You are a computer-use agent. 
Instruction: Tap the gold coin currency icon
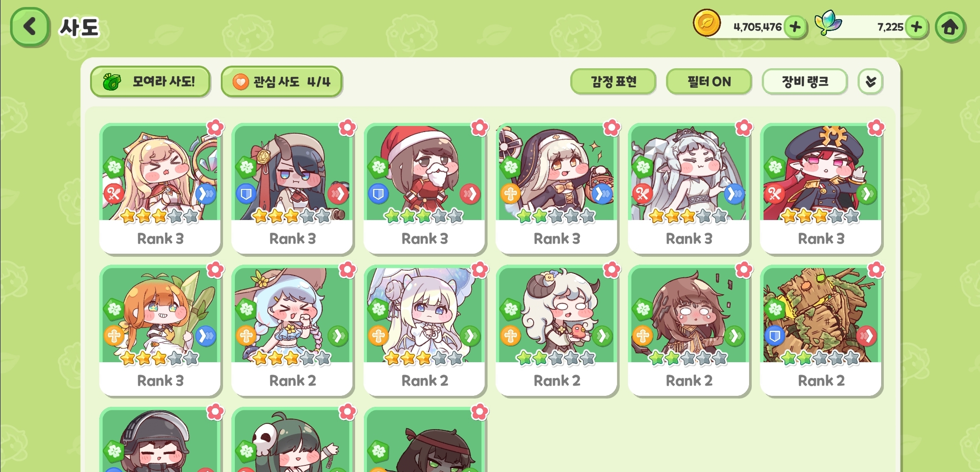coord(707,23)
